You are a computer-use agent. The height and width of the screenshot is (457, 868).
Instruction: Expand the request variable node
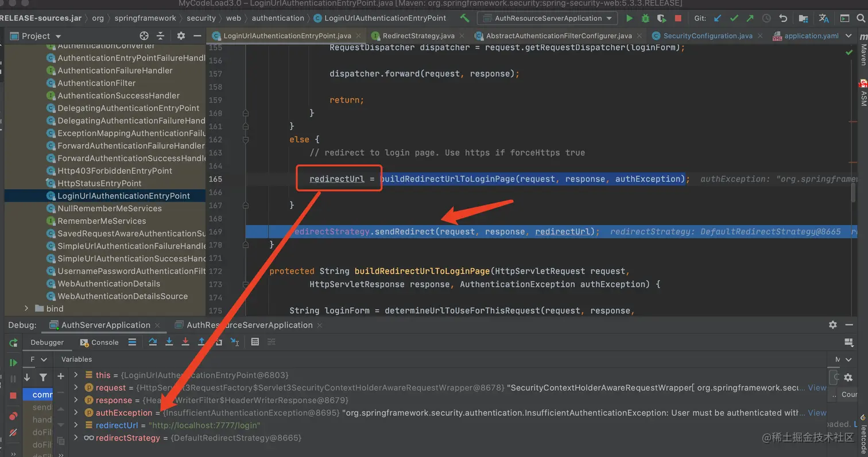76,388
